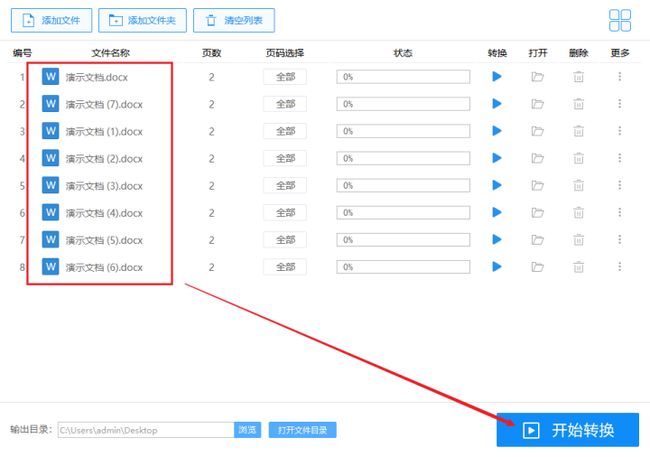Click the 开始转换 button
Viewport: 650px width, 457px height.
pyautogui.click(x=568, y=430)
